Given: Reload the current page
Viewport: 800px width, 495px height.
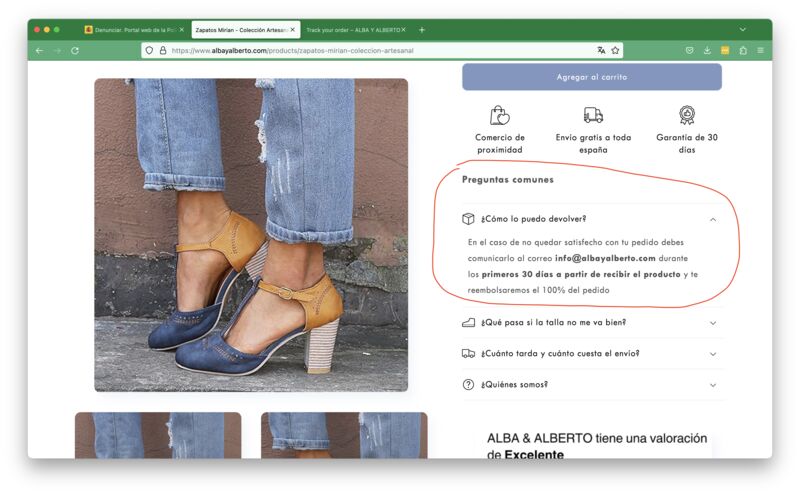Looking at the screenshot, I should coord(75,51).
